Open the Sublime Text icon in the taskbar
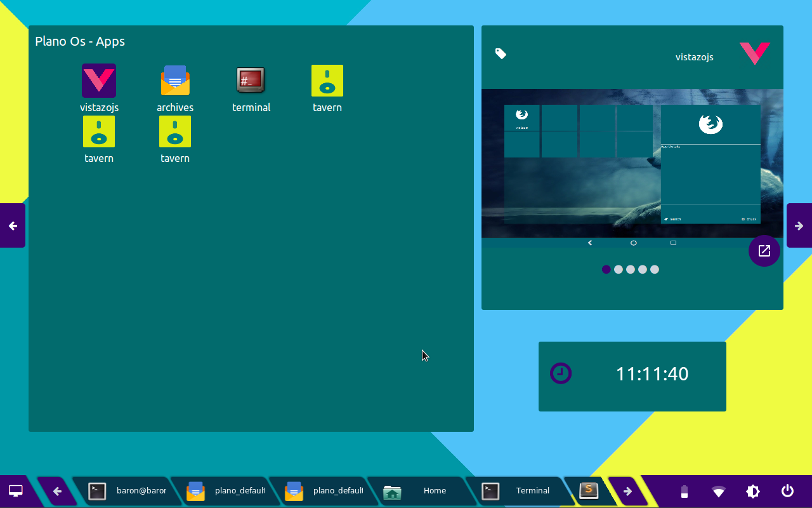 (x=589, y=490)
